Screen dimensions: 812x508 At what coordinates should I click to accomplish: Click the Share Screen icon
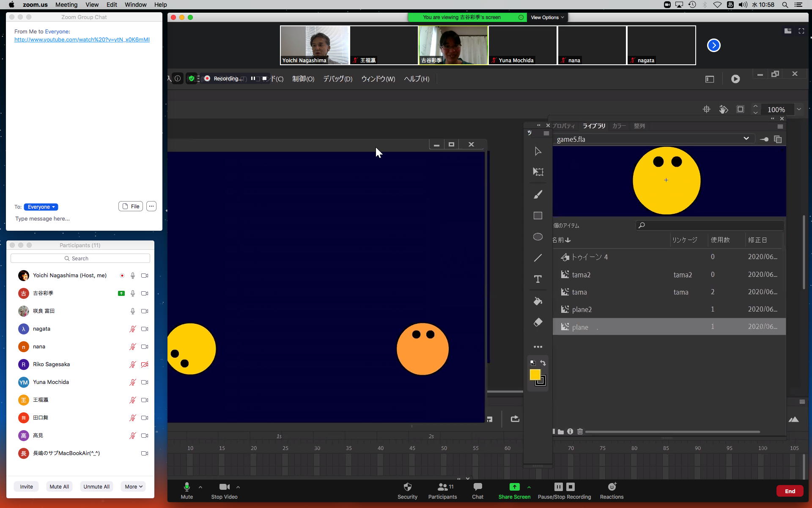tap(514, 487)
